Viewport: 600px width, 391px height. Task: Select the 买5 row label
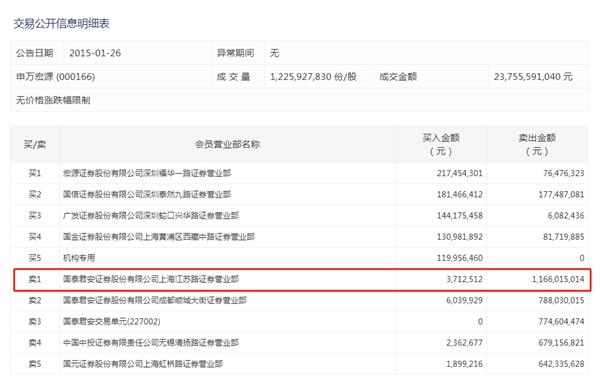coord(35,258)
